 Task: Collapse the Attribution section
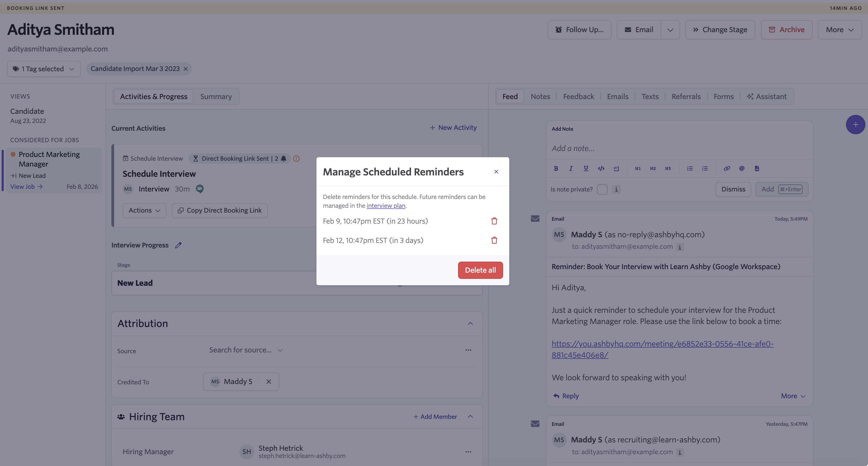470,324
